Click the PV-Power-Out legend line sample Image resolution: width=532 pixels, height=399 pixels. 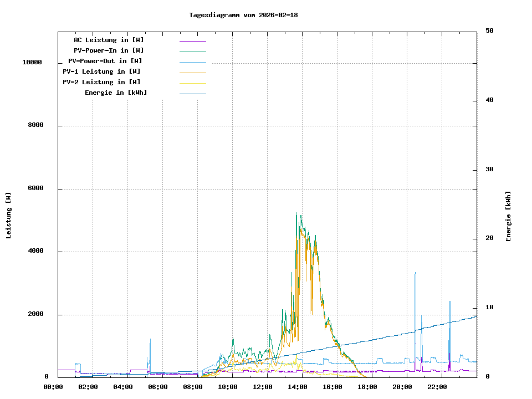pos(192,62)
